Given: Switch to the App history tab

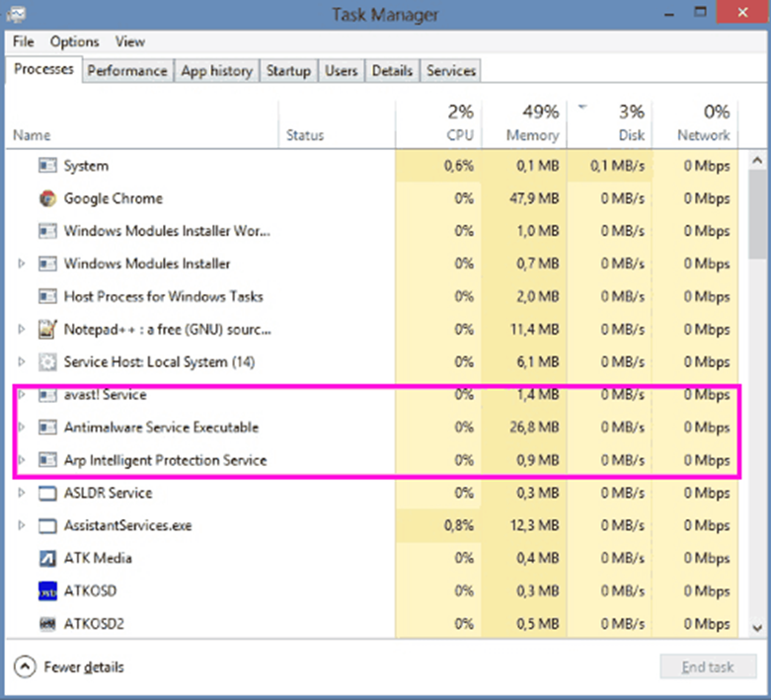Looking at the screenshot, I should [216, 71].
